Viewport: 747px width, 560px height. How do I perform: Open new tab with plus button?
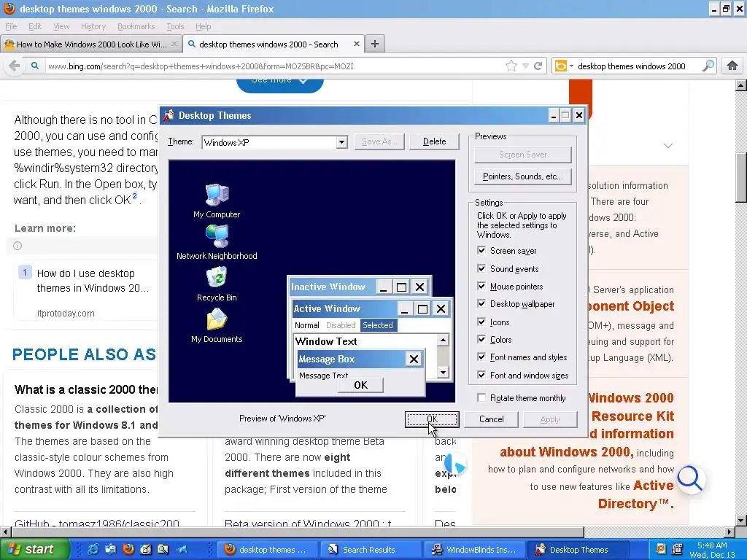375,44
